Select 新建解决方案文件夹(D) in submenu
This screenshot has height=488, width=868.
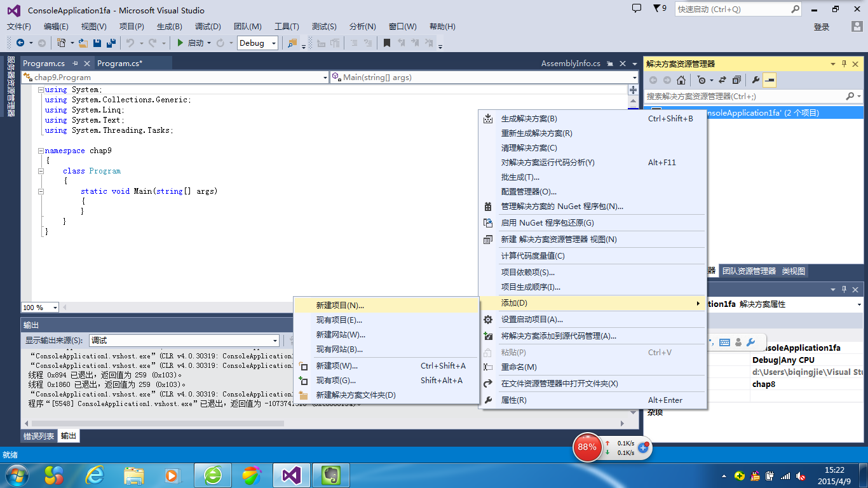(386, 395)
